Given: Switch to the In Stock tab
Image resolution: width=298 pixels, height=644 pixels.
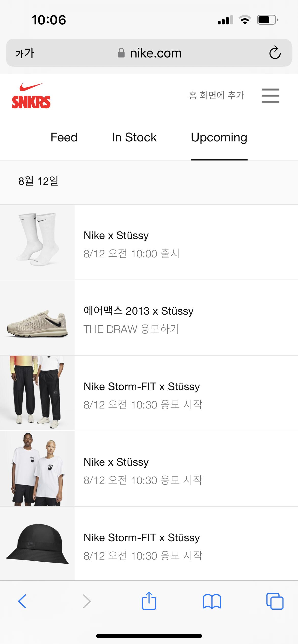Looking at the screenshot, I should (134, 137).
